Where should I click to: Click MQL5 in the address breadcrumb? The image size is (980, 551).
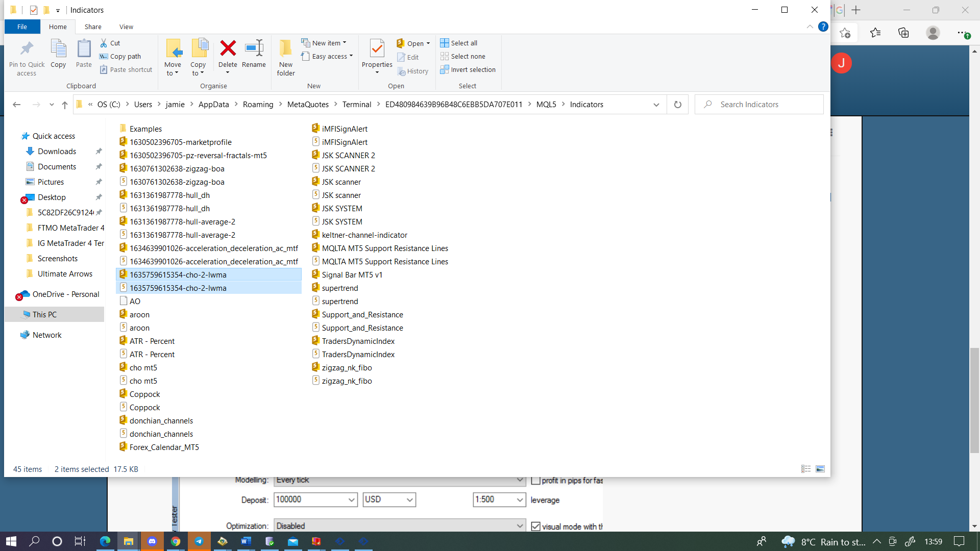tap(546, 105)
